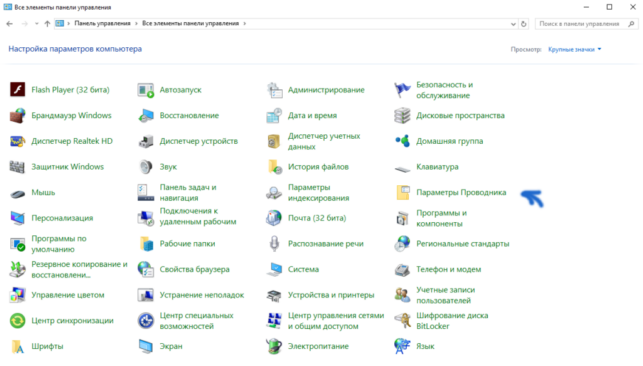The image size is (643, 366).
Task: Open Безопасность и обслуживание flag icon
Action: [402, 90]
